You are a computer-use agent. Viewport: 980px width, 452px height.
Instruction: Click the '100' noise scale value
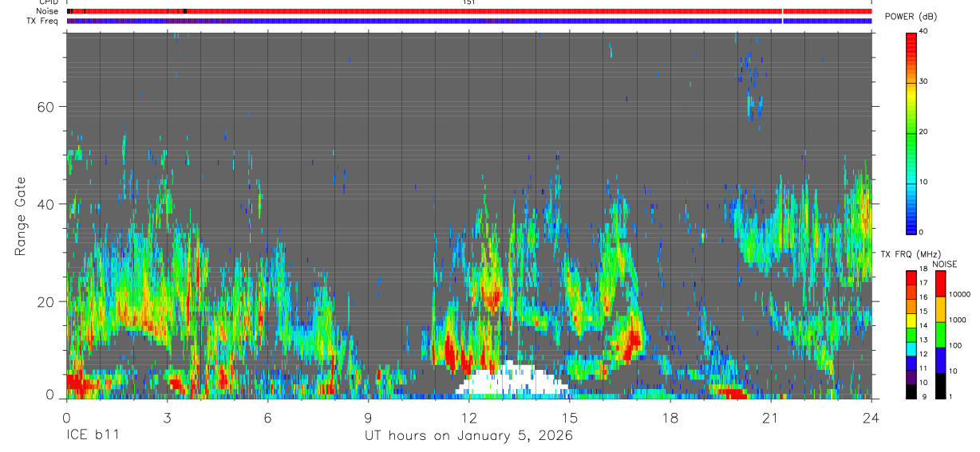pyautogui.click(x=957, y=345)
